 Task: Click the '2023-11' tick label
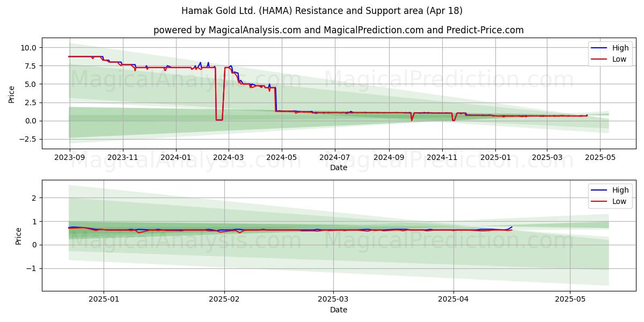(x=123, y=157)
